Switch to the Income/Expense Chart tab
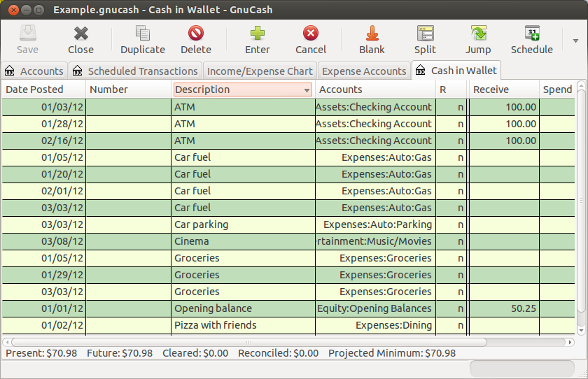 [x=260, y=71]
